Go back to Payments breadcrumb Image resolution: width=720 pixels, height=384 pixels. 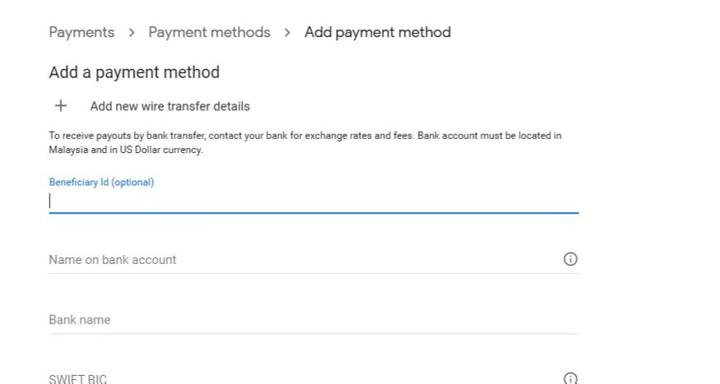pyautogui.click(x=82, y=32)
